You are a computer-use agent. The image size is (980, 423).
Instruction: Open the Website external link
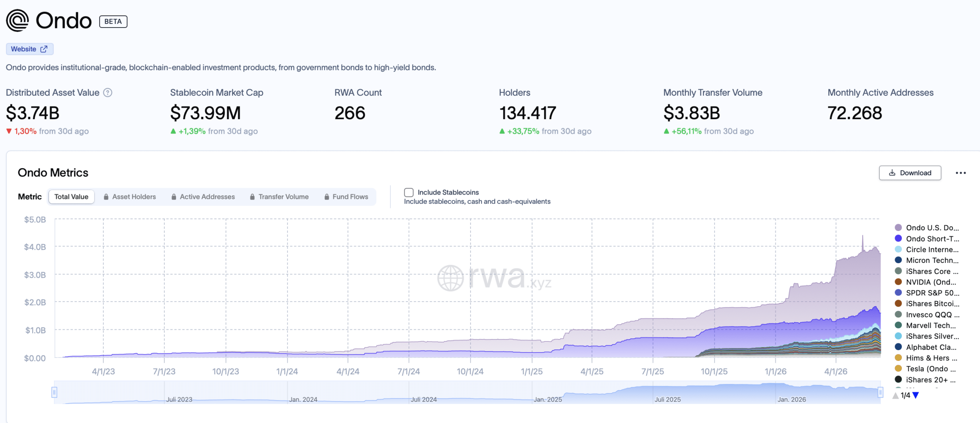tap(29, 49)
